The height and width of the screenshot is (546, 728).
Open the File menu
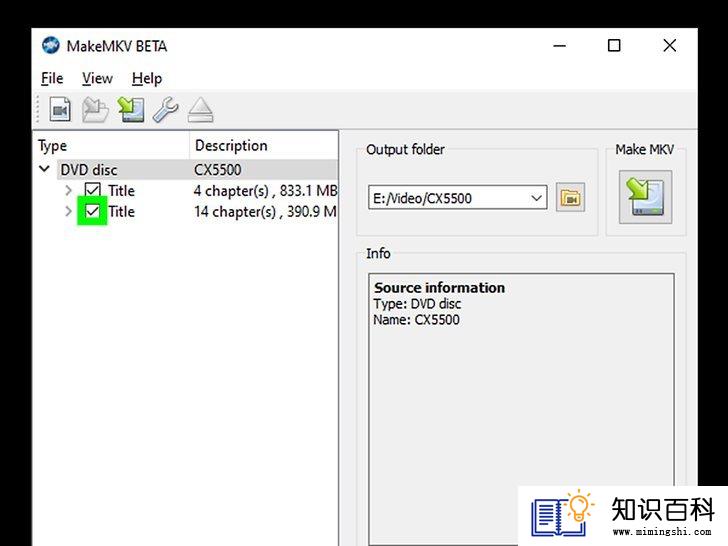point(52,78)
